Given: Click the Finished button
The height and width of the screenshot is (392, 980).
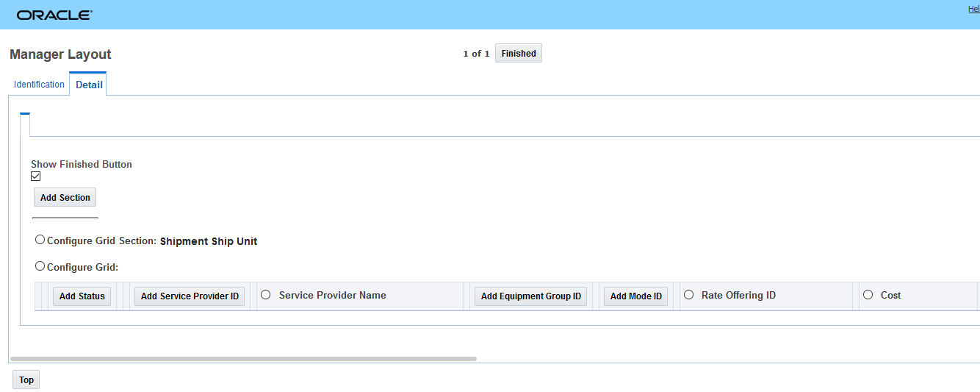Looking at the screenshot, I should click(x=518, y=54).
